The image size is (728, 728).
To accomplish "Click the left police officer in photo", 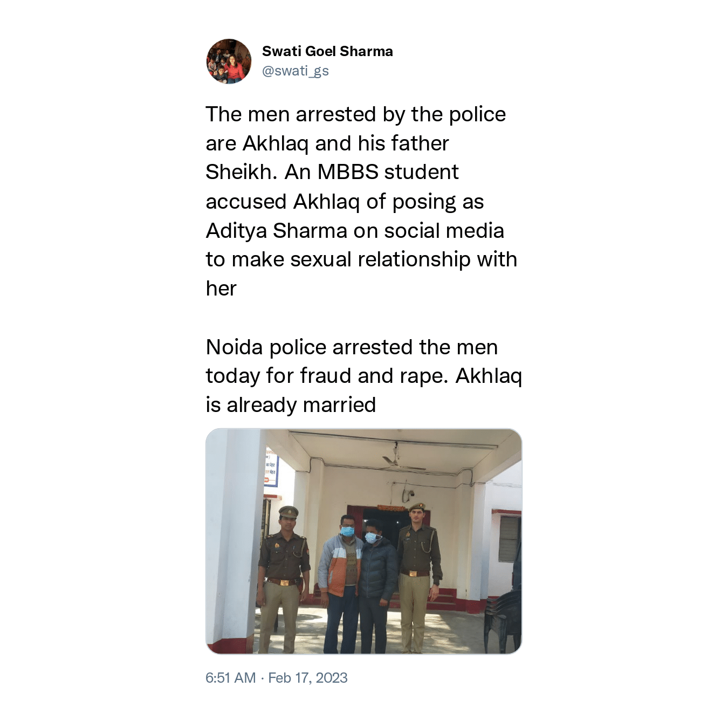I will pos(283,579).
